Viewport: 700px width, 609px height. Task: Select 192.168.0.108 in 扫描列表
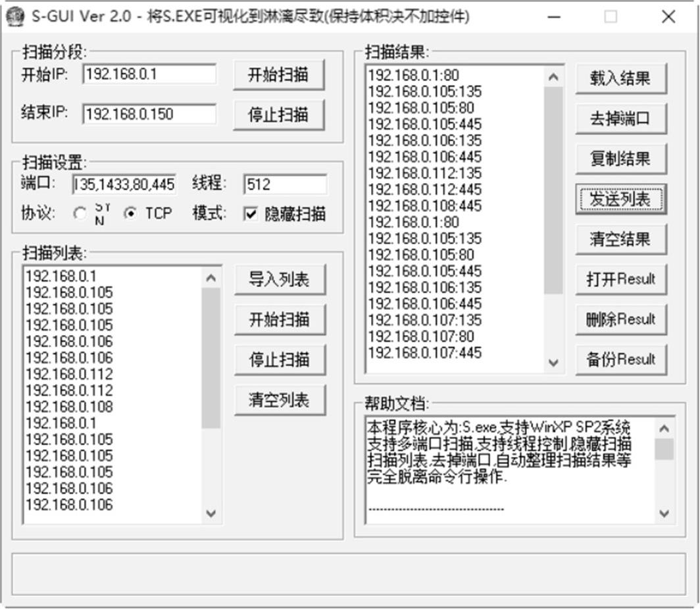coord(69,407)
